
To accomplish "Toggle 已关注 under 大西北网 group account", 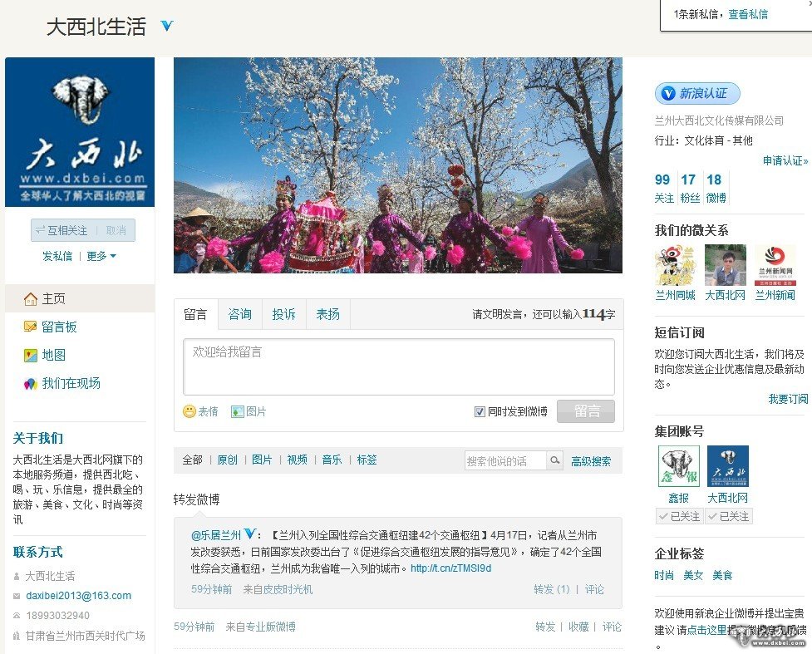I will coord(727,517).
